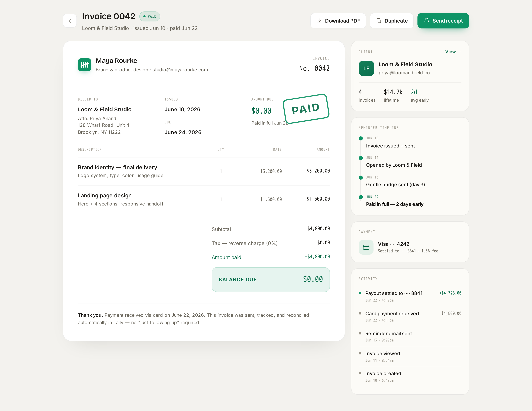Click 'Visa ···· 4242' payment method
Screen dimensions: 532x411
(394, 244)
